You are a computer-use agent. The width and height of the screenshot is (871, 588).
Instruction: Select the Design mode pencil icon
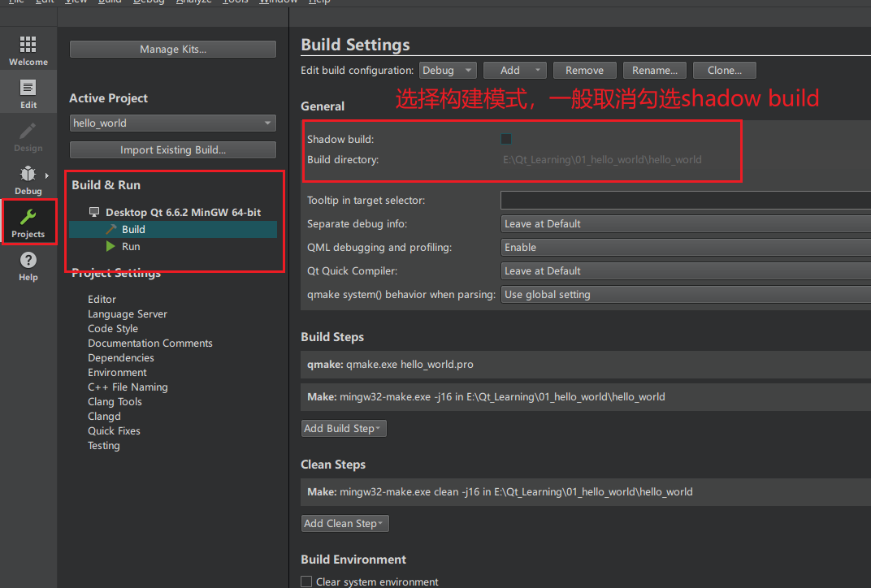(x=28, y=132)
